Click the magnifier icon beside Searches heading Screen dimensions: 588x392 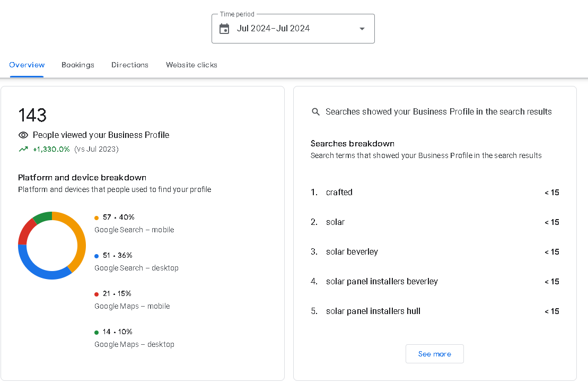[x=315, y=112]
